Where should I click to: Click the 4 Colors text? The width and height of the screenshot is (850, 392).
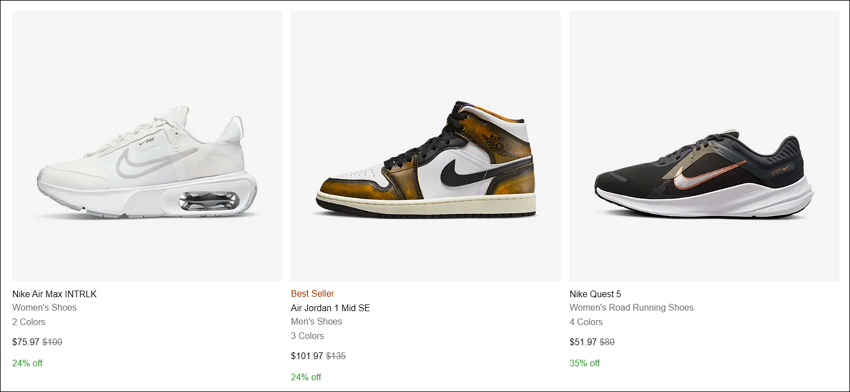[x=586, y=322]
